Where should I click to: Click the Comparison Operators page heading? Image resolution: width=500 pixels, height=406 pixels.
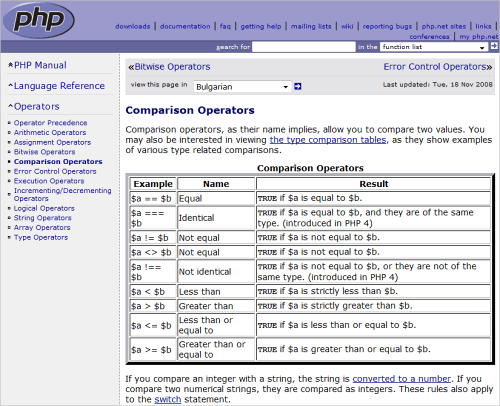[x=190, y=110]
